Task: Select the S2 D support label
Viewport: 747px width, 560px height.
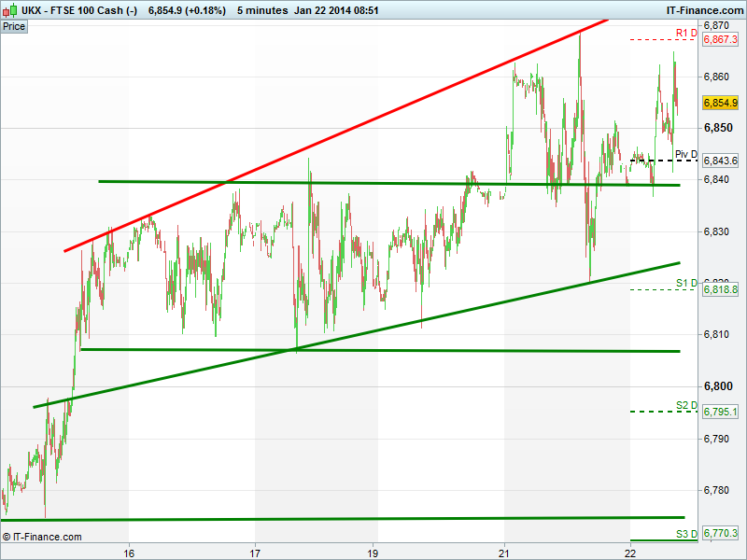Action: click(686, 405)
